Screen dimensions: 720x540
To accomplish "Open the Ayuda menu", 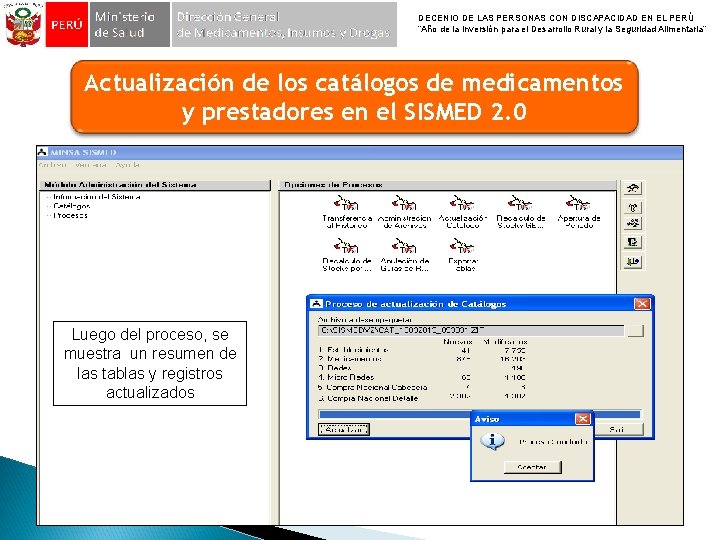I will coord(128,164).
